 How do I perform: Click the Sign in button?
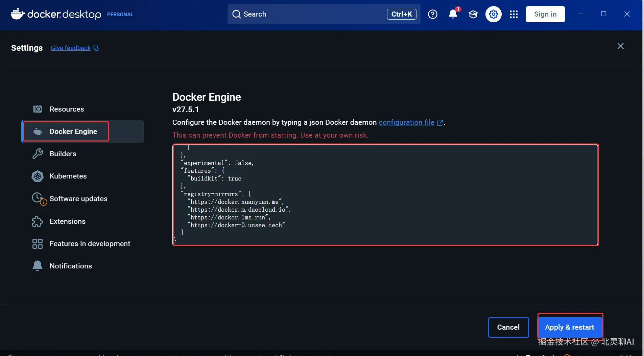click(x=545, y=14)
